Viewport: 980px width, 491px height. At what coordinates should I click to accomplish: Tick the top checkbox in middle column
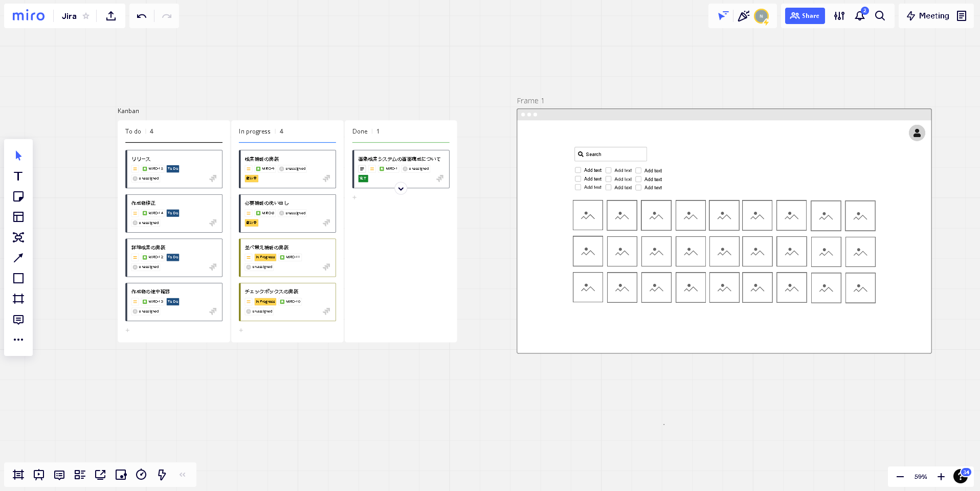click(x=609, y=170)
